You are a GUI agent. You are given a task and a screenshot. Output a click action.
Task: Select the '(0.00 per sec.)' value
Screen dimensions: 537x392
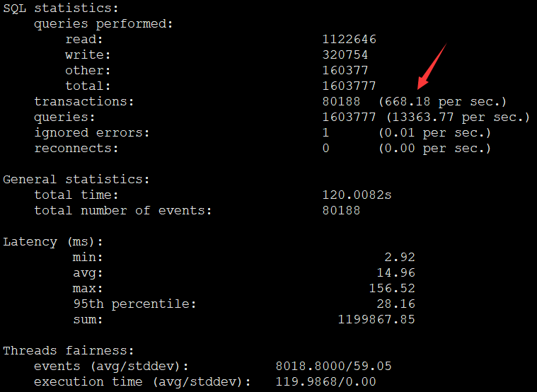(x=434, y=149)
